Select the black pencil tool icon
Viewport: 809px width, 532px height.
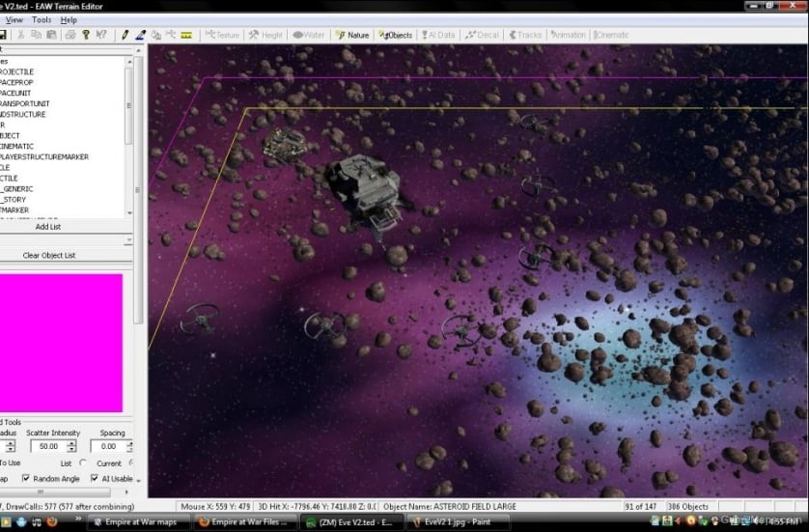pos(125,35)
